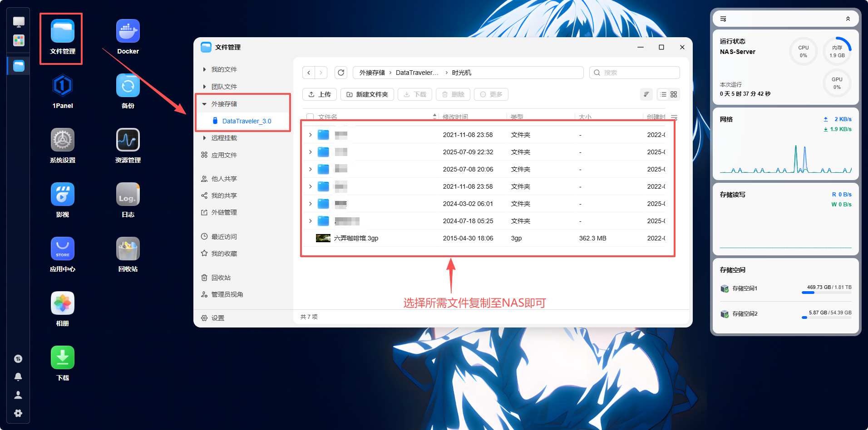Click the 存储空间2 usage bar

(826, 318)
